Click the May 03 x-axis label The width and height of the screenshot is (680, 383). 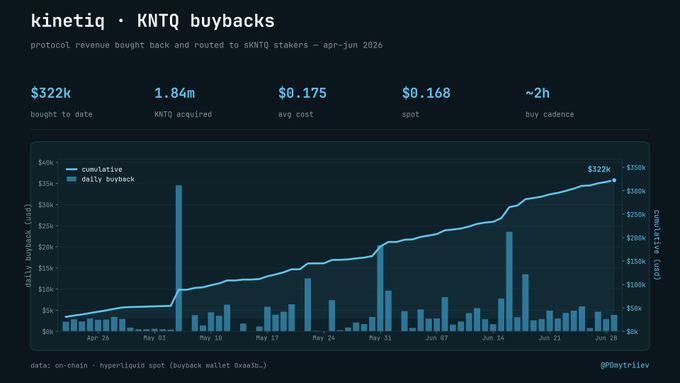coord(154,338)
